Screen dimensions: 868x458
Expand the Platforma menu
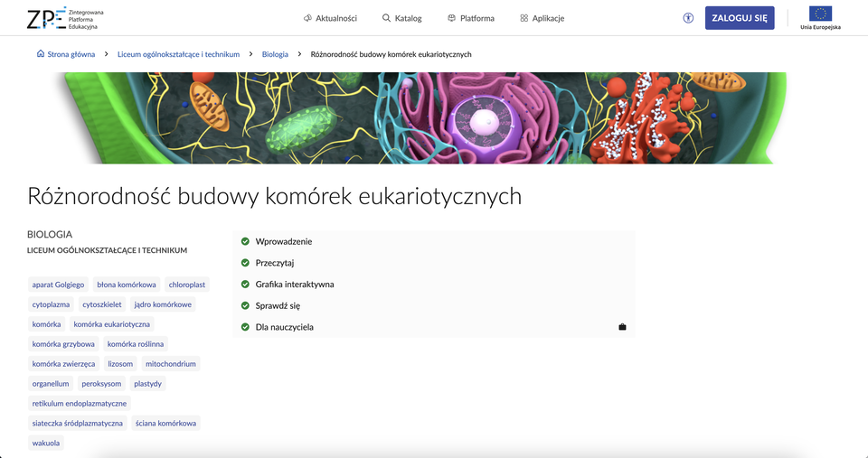(470, 18)
